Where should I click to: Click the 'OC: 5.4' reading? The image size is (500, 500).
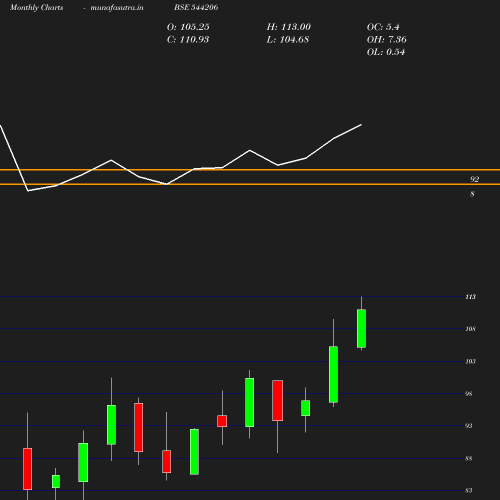click(383, 27)
